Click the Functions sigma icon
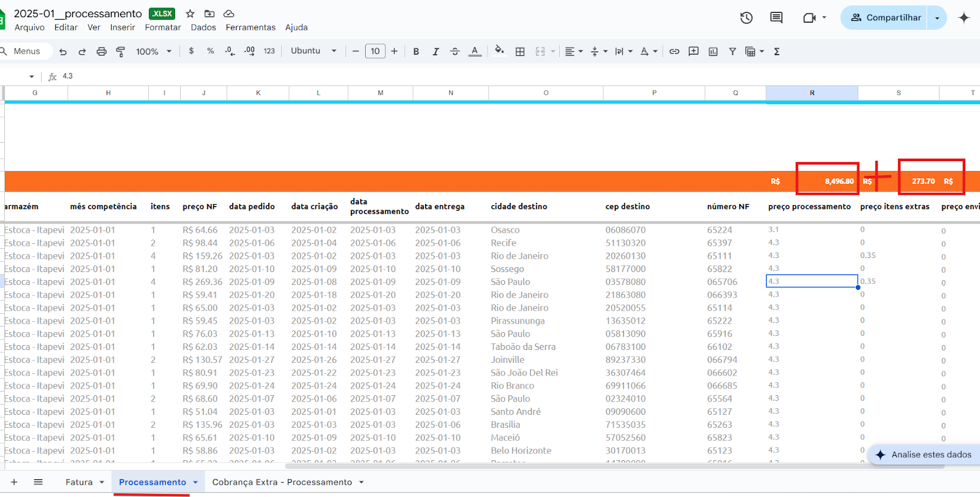The image size is (980, 497). (x=777, y=51)
